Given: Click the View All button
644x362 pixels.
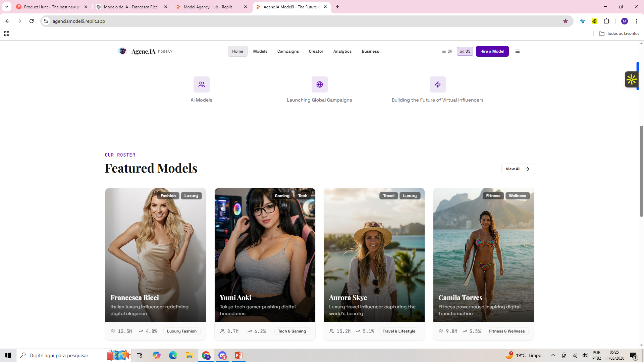Looking at the screenshot, I should 517,169.
